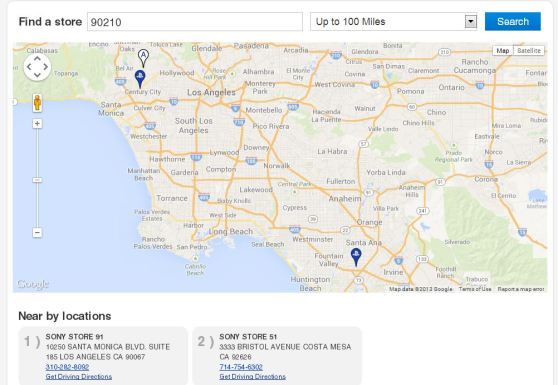Click the Anaheim label on map

[345, 199]
